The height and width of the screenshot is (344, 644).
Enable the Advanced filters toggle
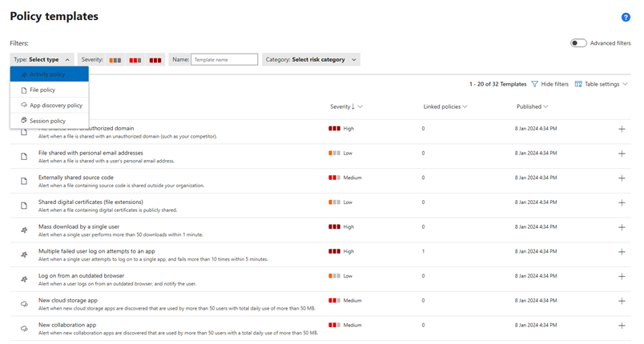(578, 43)
